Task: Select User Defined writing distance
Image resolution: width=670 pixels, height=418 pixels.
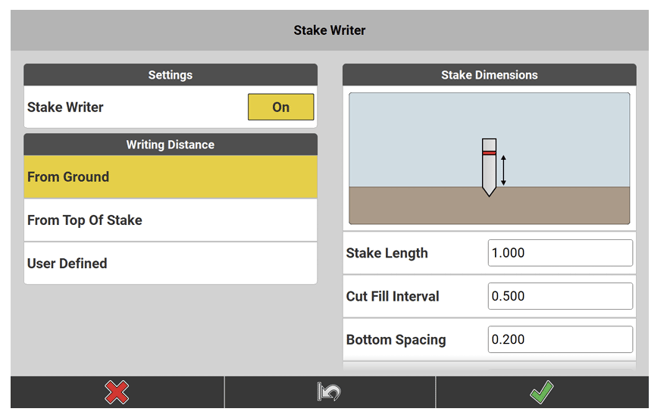Action: click(x=170, y=263)
